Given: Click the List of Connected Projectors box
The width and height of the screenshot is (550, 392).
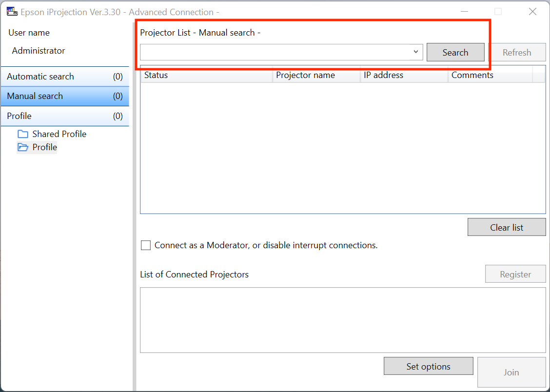Looking at the screenshot, I should pyautogui.click(x=343, y=320).
